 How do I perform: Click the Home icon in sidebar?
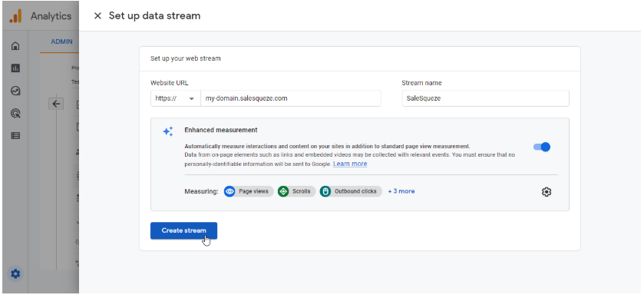click(15, 45)
